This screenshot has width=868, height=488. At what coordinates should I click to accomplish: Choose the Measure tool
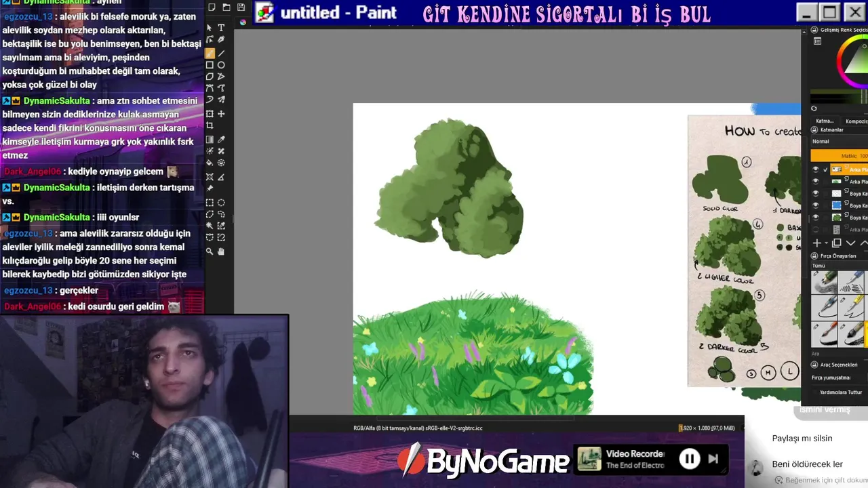click(221, 178)
